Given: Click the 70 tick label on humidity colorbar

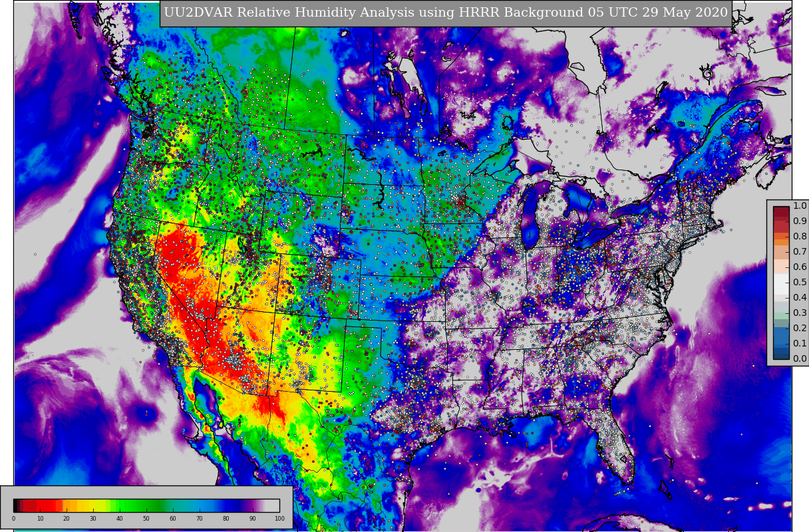Looking at the screenshot, I should pyautogui.click(x=200, y=519).
